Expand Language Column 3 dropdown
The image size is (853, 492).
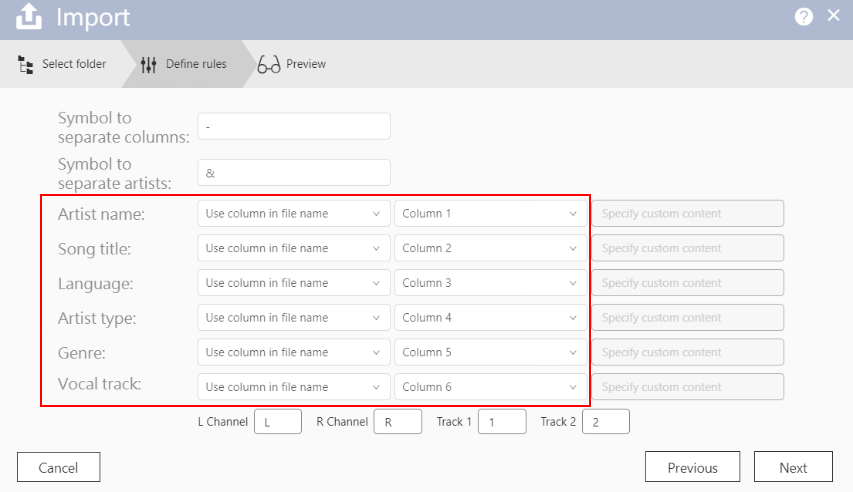490,283
